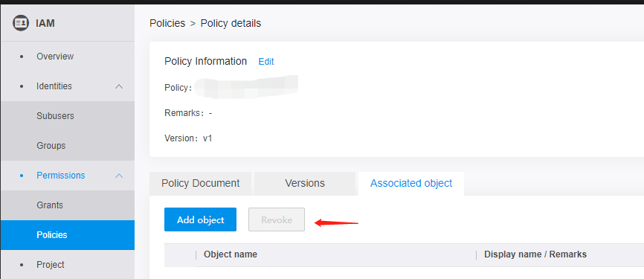Click the IAM title text
The image size is (644, 279).
[45, 23]
